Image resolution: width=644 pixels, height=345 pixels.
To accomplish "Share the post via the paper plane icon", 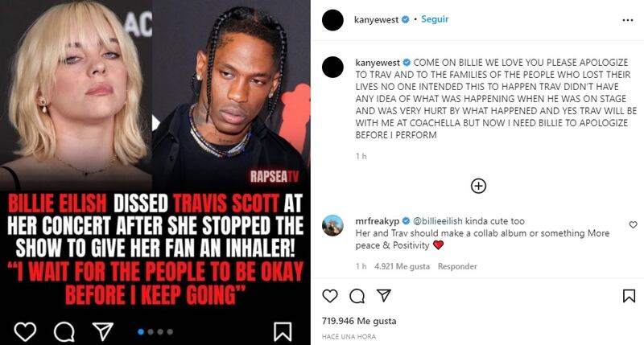I will [x=384, y=295].
